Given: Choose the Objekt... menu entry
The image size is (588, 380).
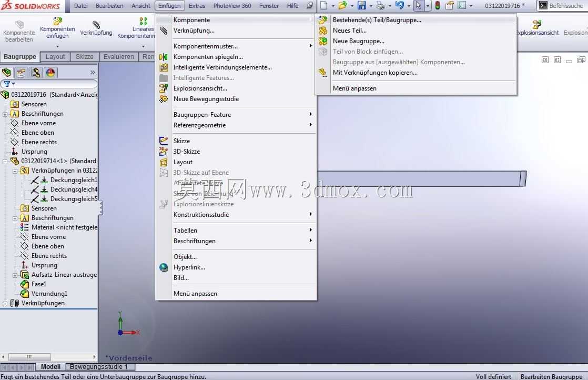Looking at the screenshot, I should [236, 257].
